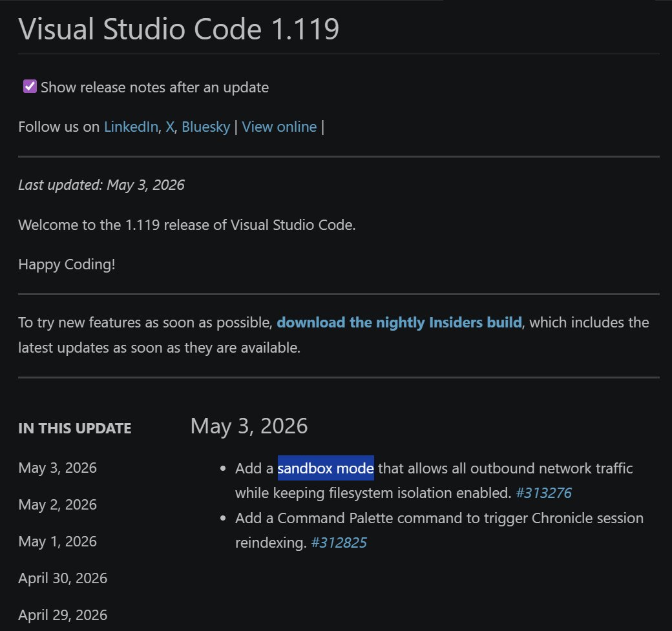Click the large 'May 3, 2026' section heading
The width and height of the screenshot is (672, 631).
tap(249, 426)
